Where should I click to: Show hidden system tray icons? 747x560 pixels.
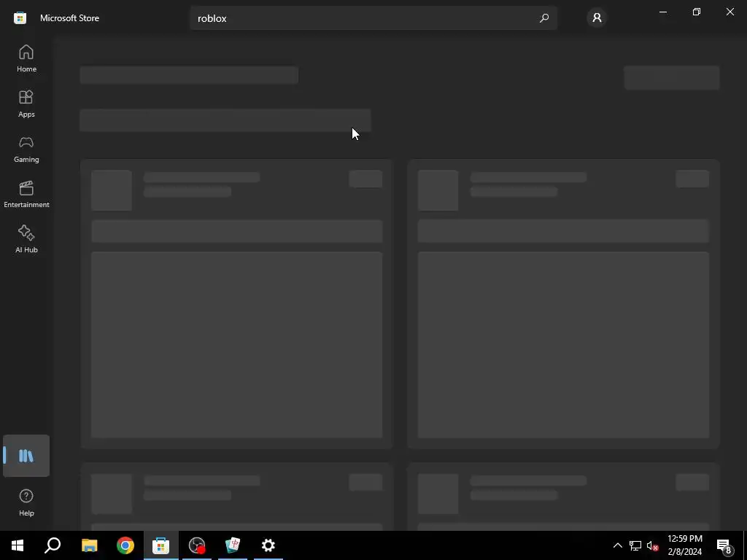point(617,545)
